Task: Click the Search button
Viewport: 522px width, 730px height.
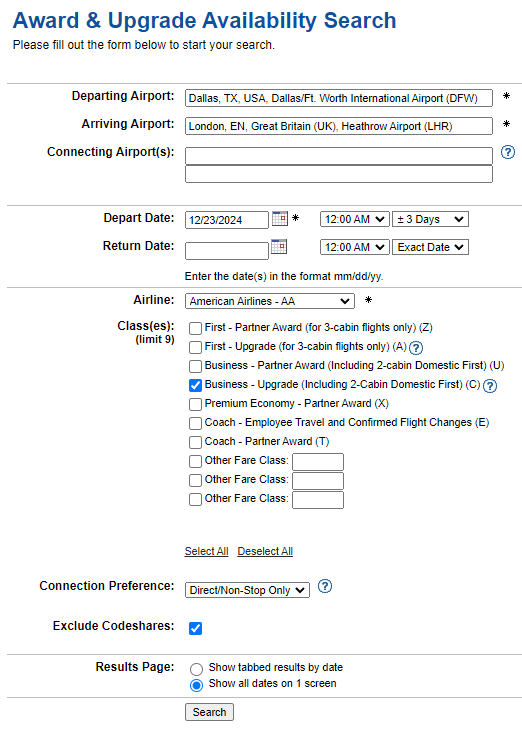Action: click(x=210, y=712)
